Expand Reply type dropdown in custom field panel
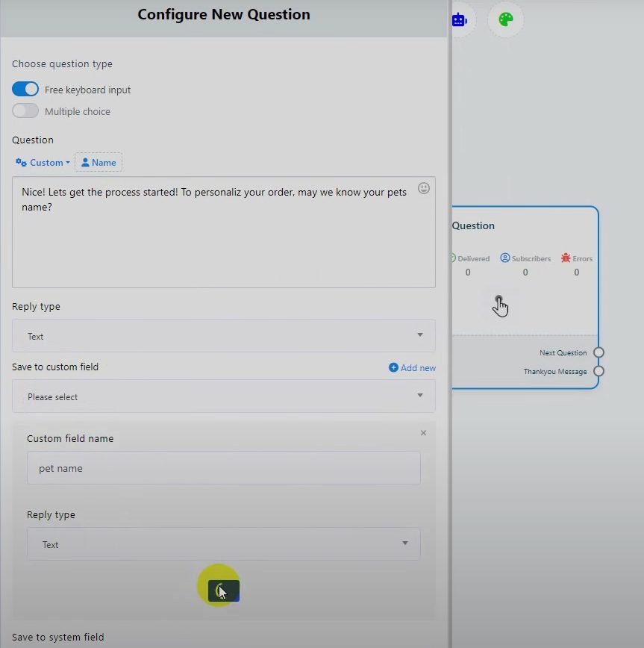Screen dimensions: 644x648 (223, 544)
